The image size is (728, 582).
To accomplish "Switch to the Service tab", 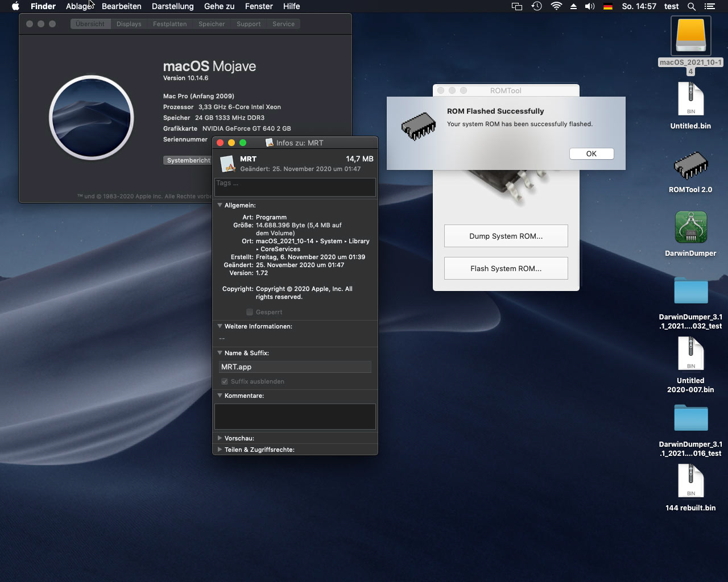I will tap(283, 24).
